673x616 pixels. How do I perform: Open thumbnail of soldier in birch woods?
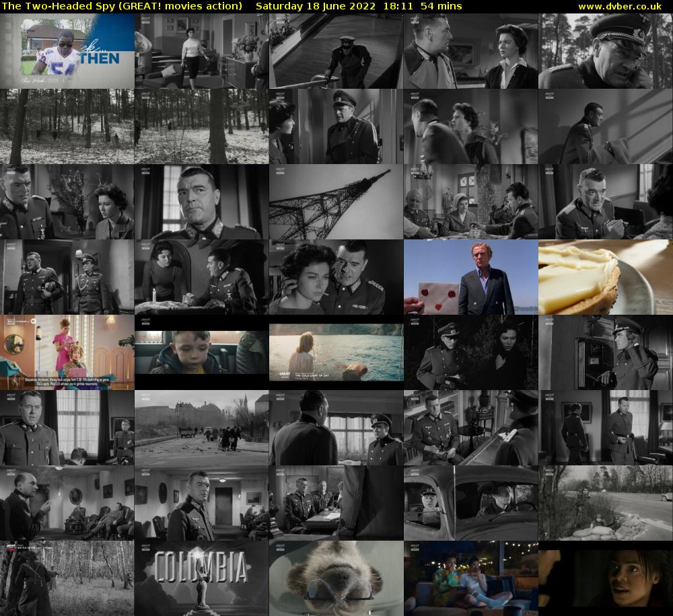point(67,578)
